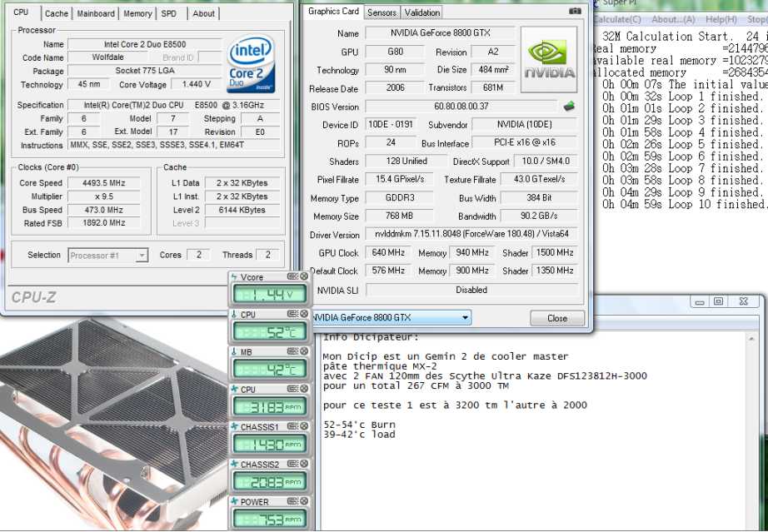Open the About tab in CPU-Z
Image resolution: width=768 pixels, height=532 pixels.
pos(203,13)
